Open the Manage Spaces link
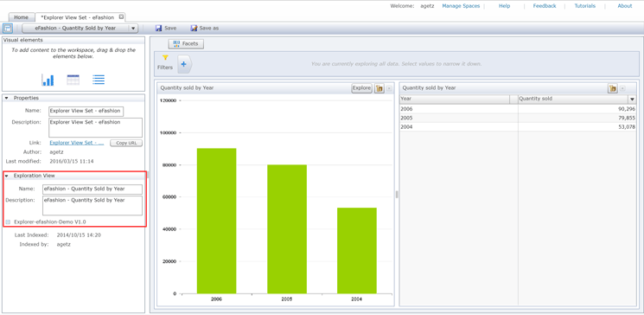The height and width of the screenshot is (315, 644). coord(461,6)
